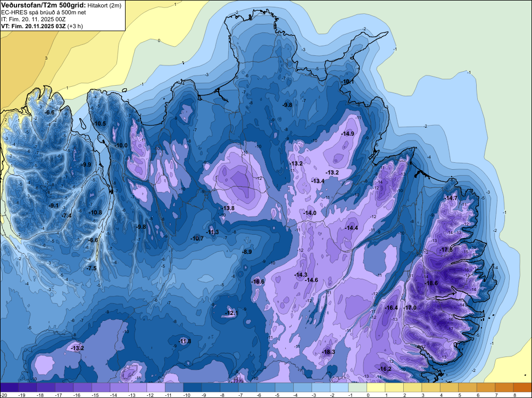
Task: Click the -18.6 temperature reading
Action: (431, 283)
